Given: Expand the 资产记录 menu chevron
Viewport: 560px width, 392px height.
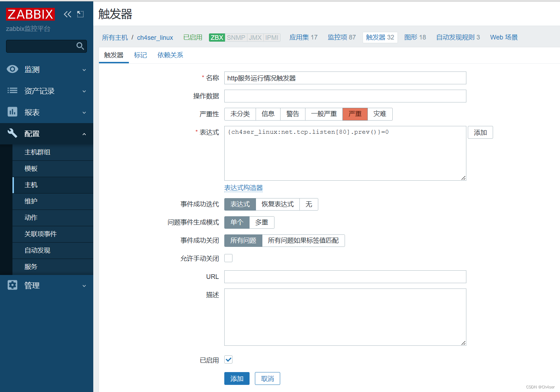Looking at the screenshot, I should [84, 91].
